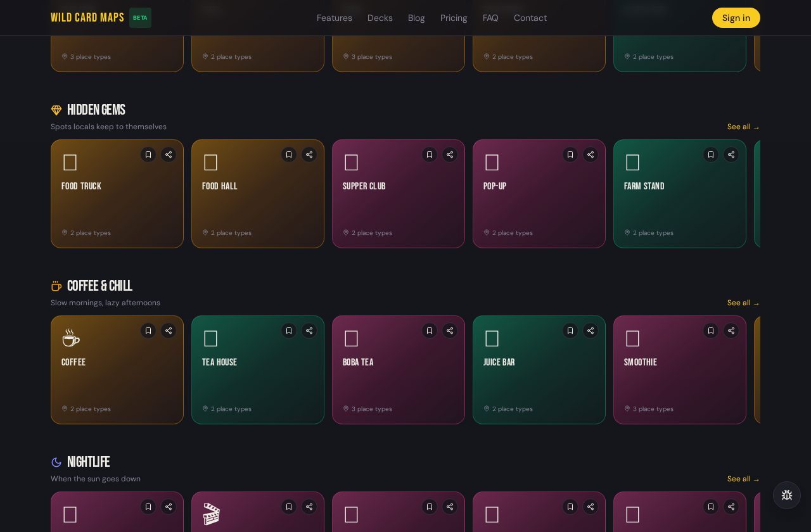The height and width of the screenshot is (532, 811).
Task: Go to the Decks page
Action: pos(380,18)
